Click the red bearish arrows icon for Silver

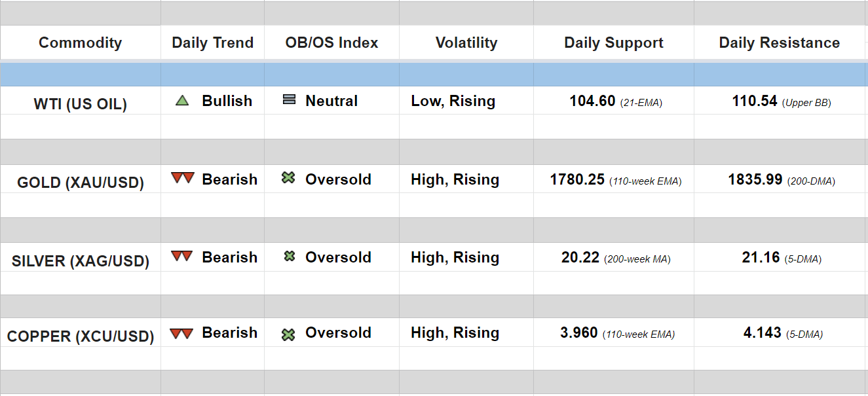182,257
